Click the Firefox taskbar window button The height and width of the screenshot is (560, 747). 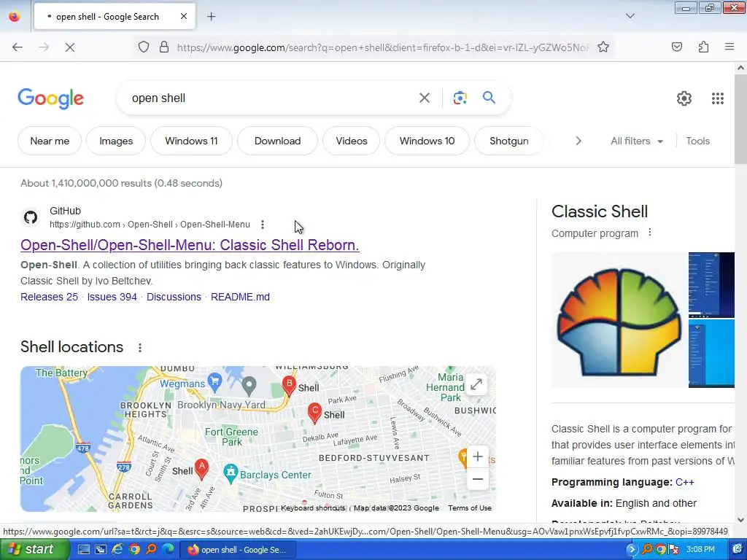tap(238, 550)
